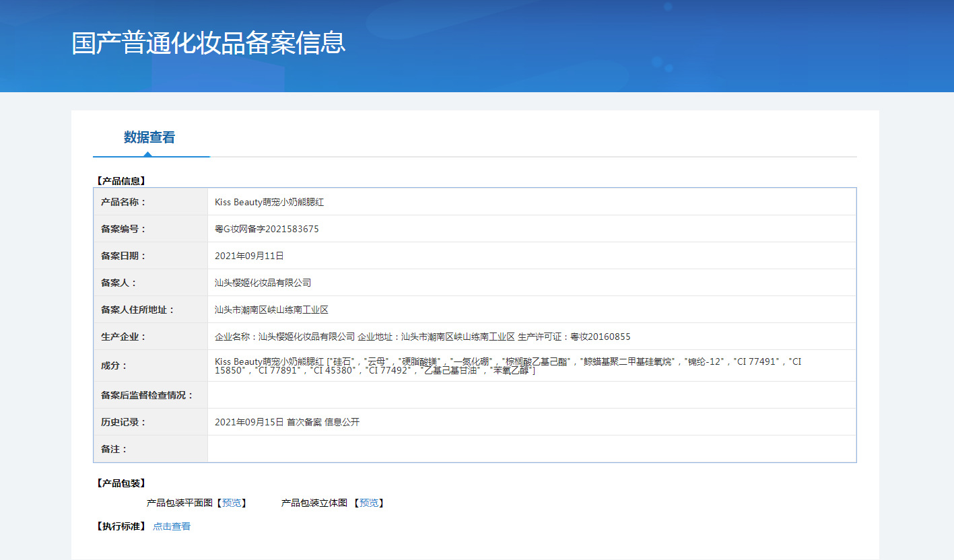This screenshot has width=954, height=560.
Task: Click the 生产企业 row label
Action: [123, 337]
